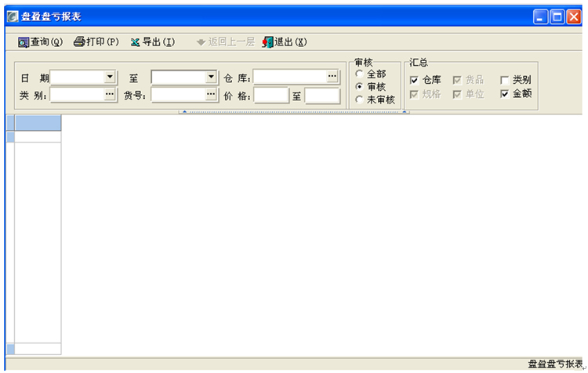Viewport: 588px width, 373px height.
Task: Open the 类别 category browse ellipsis button
Action: tap(110, 94)
